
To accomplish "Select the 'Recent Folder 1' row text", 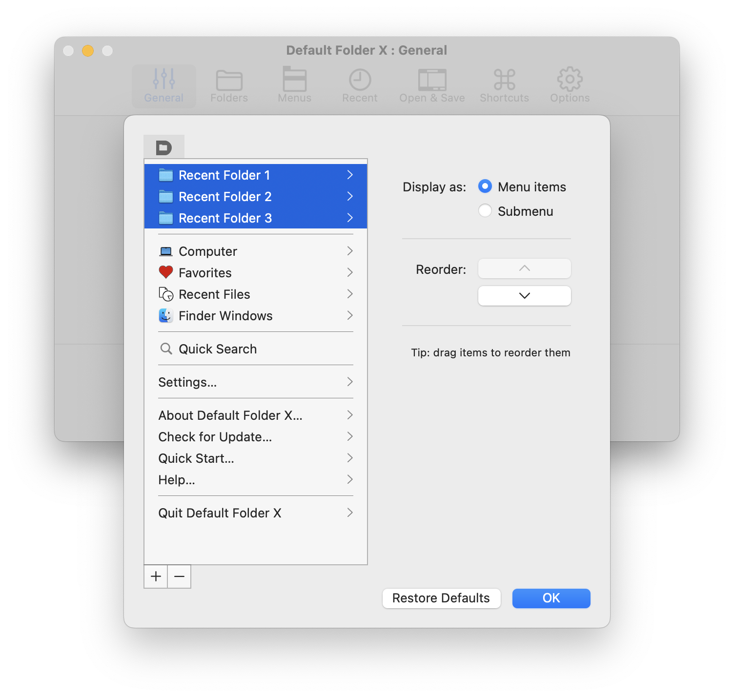I will (x=224, y=175).
